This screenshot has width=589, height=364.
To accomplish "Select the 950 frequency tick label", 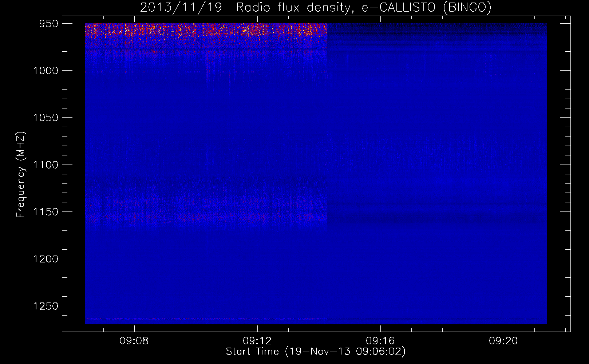I will 49,24.
